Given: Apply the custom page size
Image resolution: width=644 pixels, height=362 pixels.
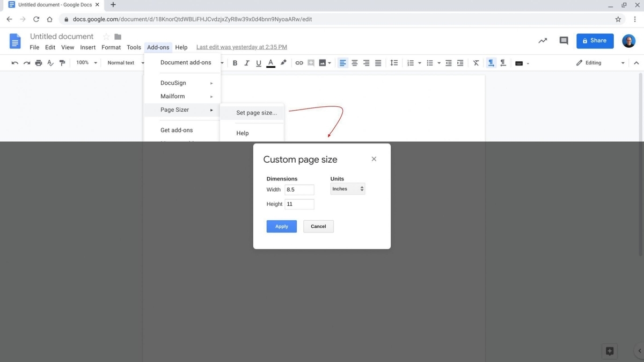Looking at the screenshot, I should (x=281, y=226).
